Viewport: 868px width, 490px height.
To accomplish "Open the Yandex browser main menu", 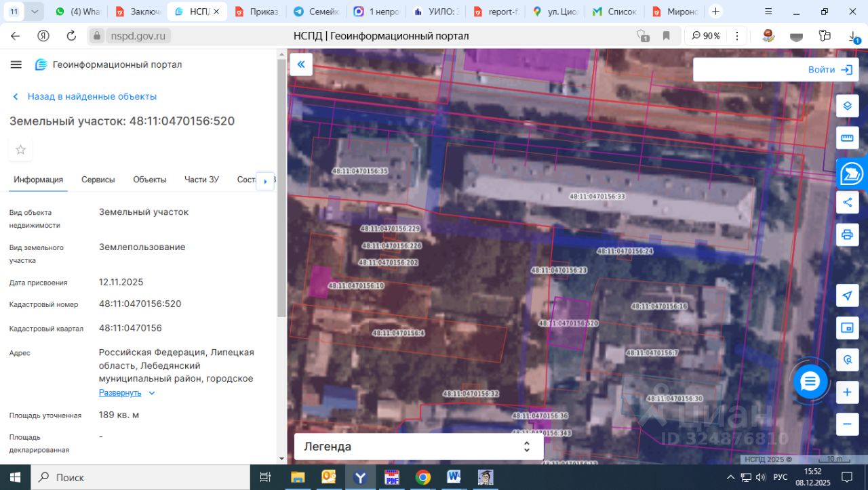I will 768,12.
